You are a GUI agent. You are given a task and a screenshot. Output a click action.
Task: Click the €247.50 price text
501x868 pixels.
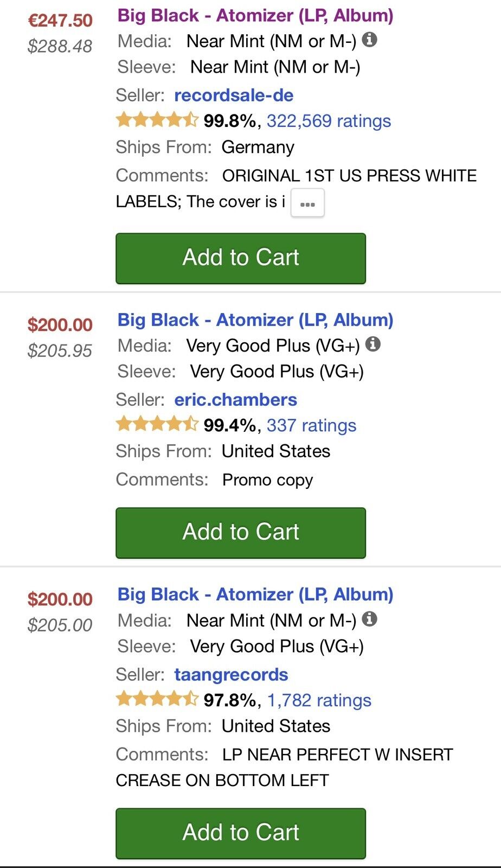point(60,21)
